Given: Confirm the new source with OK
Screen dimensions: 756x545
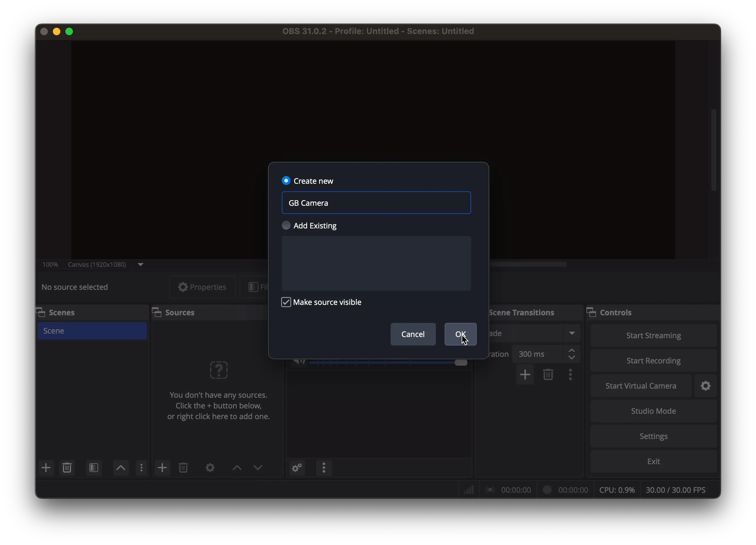Looking at the screenshot, I should pos(460,334).
